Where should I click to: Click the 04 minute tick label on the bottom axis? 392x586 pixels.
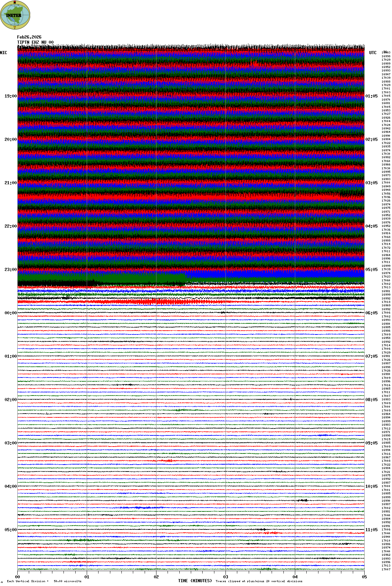coord(295,577)
